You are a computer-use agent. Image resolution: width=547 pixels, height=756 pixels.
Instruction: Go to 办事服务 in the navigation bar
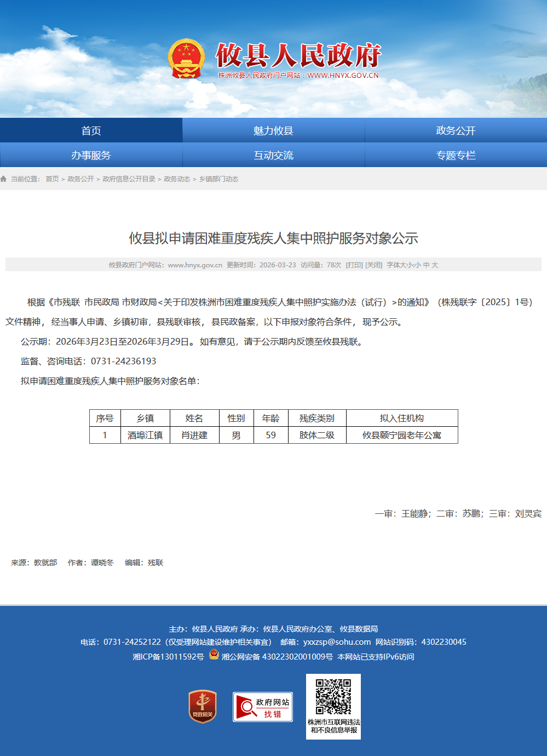tap(91, 155)
